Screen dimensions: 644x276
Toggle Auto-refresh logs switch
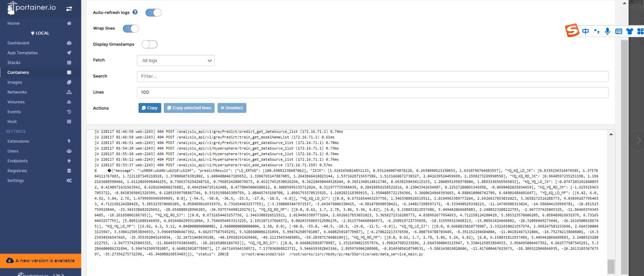coord(153,12)
